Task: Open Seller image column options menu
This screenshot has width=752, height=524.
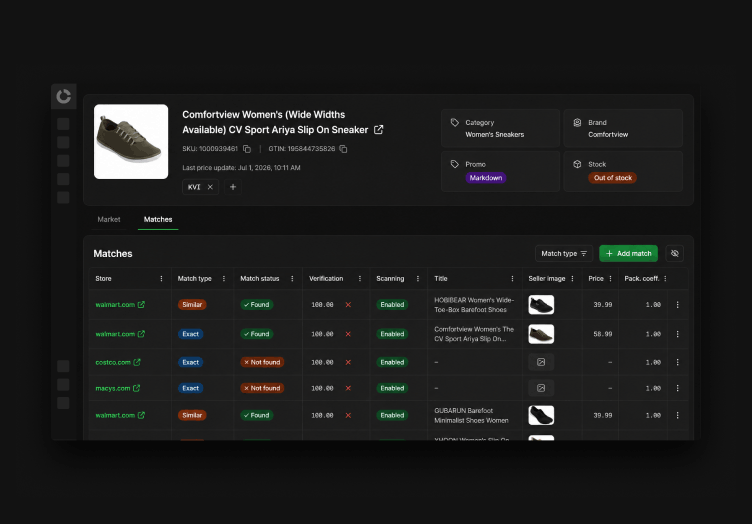Action: (x=572, y=279)
